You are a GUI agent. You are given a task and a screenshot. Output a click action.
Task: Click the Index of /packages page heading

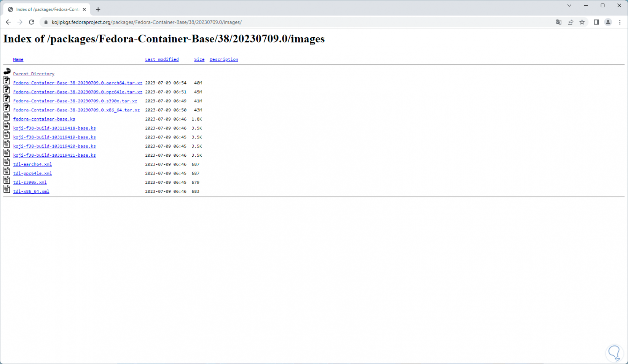[x=164, y=39]
